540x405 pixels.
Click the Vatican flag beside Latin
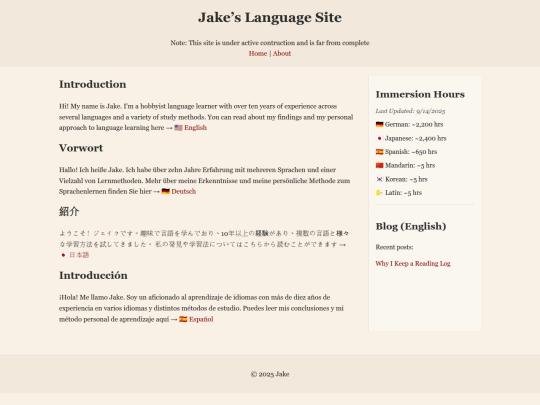tap(380, 193)
